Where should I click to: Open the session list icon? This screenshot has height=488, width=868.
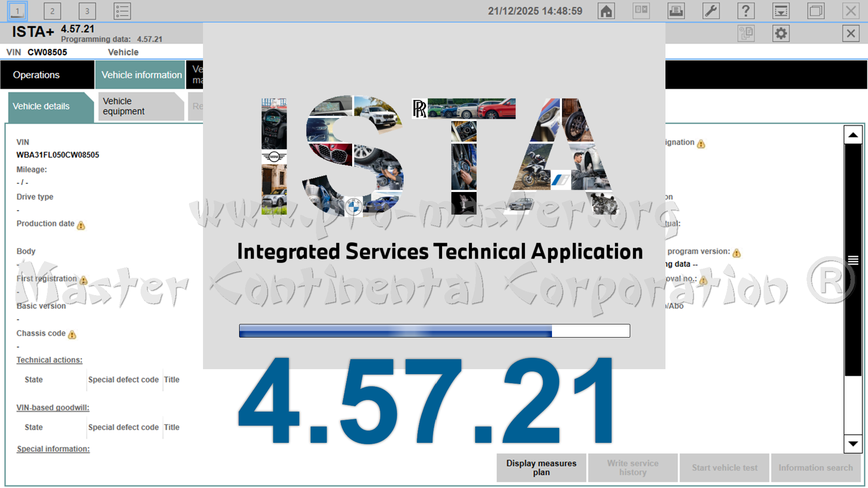tap(121, 11)
